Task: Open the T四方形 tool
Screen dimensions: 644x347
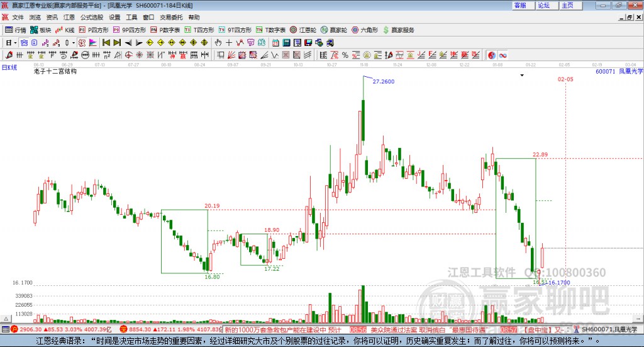Action: 199,30
